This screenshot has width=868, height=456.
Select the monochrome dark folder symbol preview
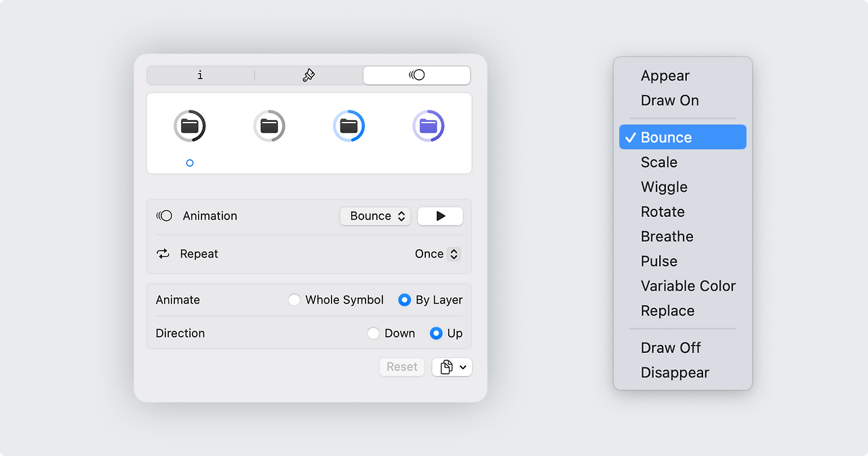[x=189, y=126]
